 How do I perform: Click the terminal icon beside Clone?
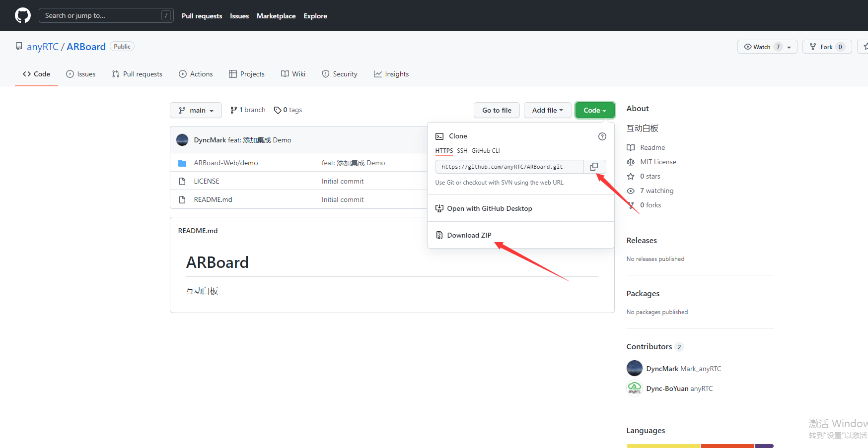click(439, 136)
